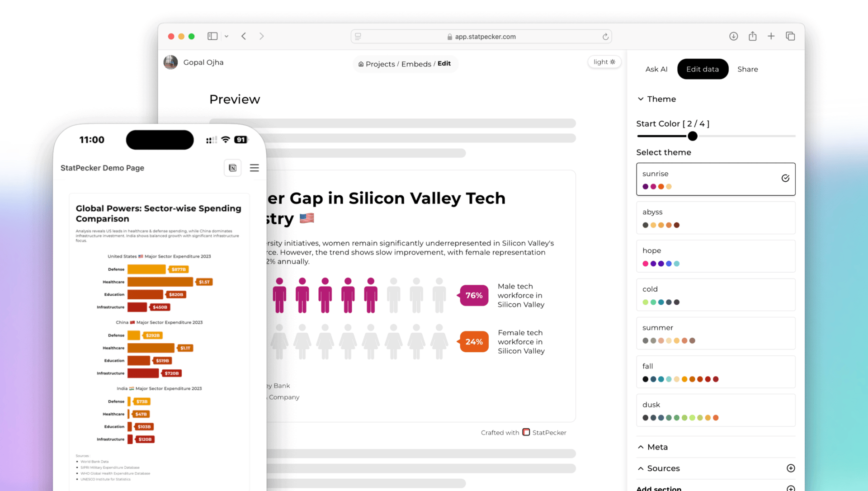Select the hope theme
This screenshot has width=868, height=491.
coord(716,256)
